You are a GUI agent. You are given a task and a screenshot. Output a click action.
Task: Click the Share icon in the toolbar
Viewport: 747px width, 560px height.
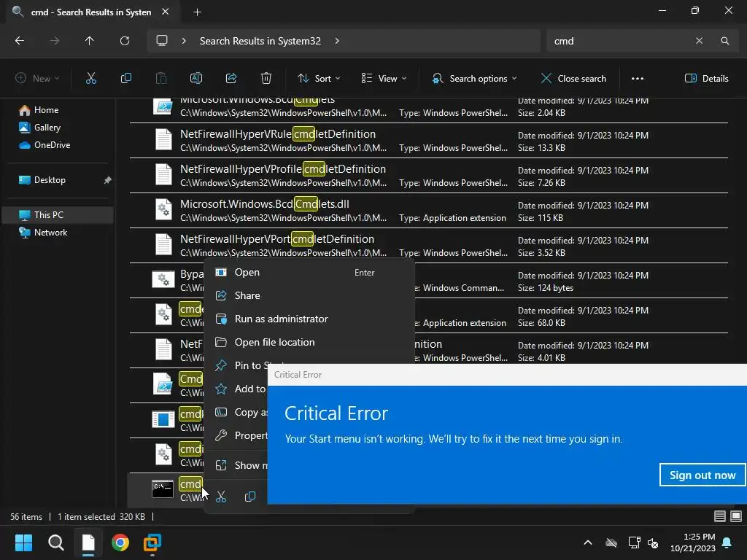point(231,79)
